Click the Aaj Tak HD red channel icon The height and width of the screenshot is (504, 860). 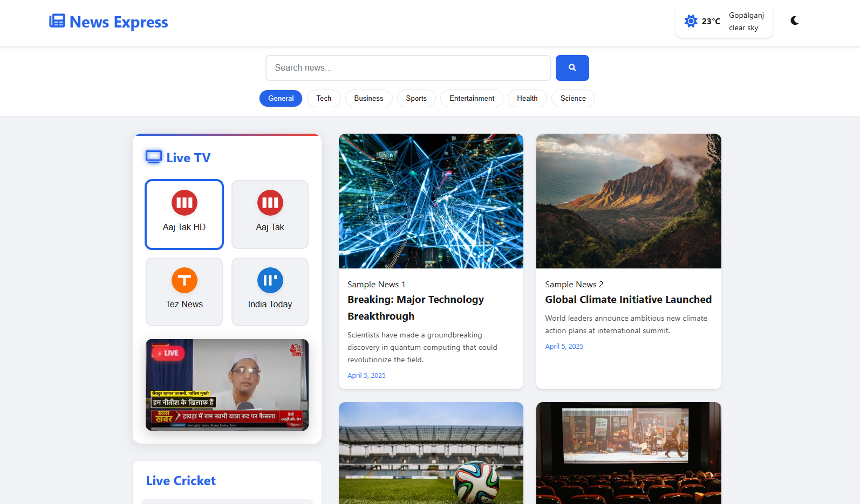pyautogui.click(x=185, y=203)
